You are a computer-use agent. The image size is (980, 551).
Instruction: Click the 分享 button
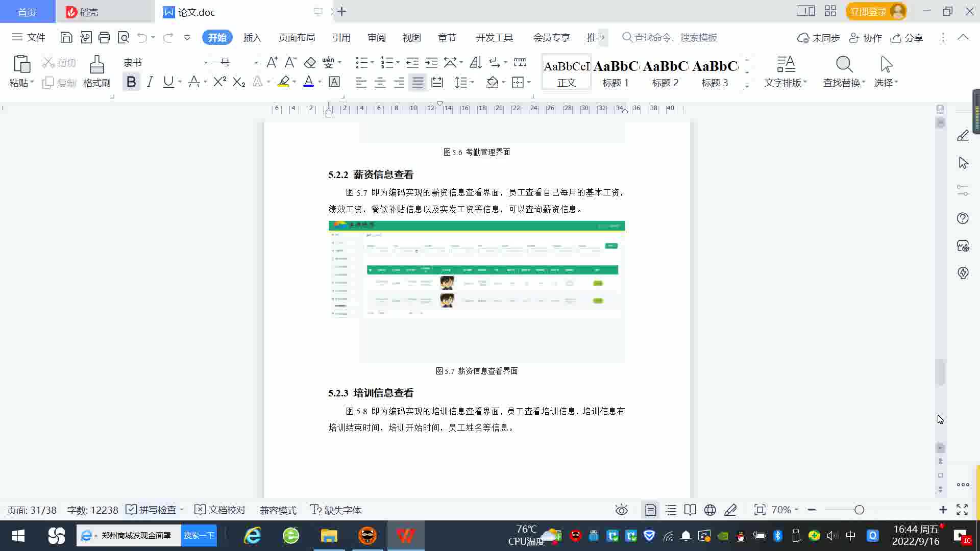point(906,38)
